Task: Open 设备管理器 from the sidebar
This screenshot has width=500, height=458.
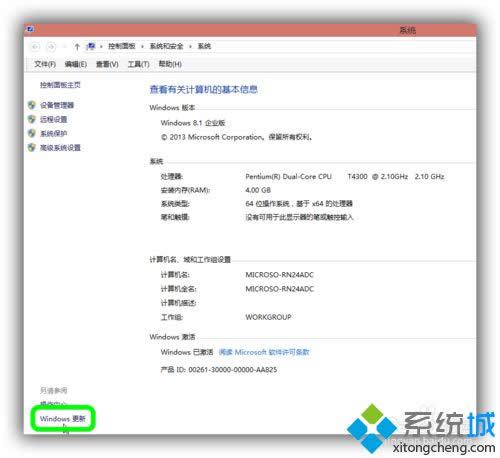Action: pos(57,105)
